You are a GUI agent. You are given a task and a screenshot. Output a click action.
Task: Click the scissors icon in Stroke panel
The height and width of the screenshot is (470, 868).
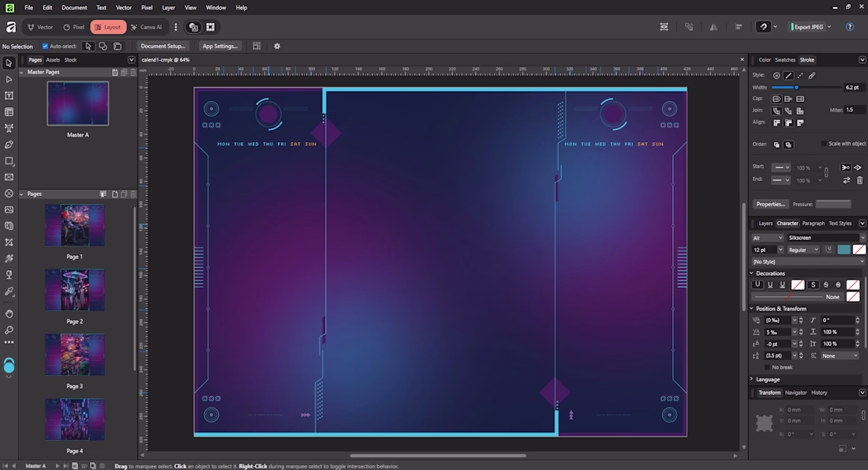(845, 167)
